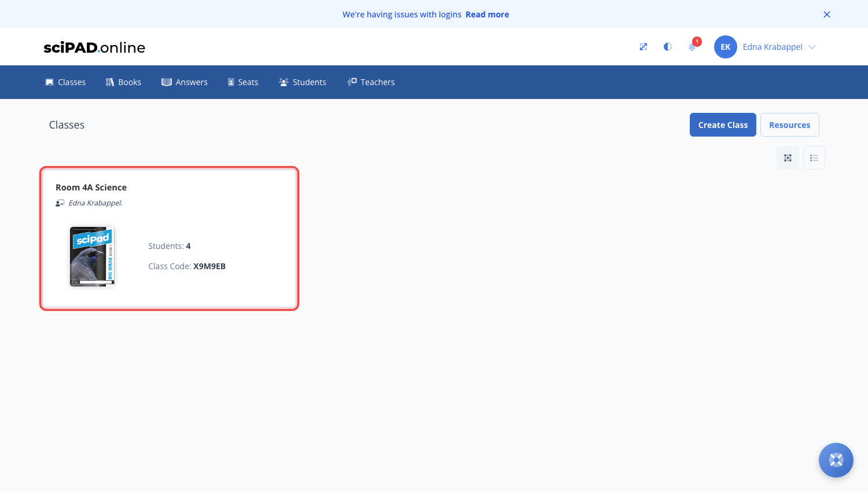Open the Answers menu item
The height and width of the screenshot is (492, 868).
click(185, 82)
